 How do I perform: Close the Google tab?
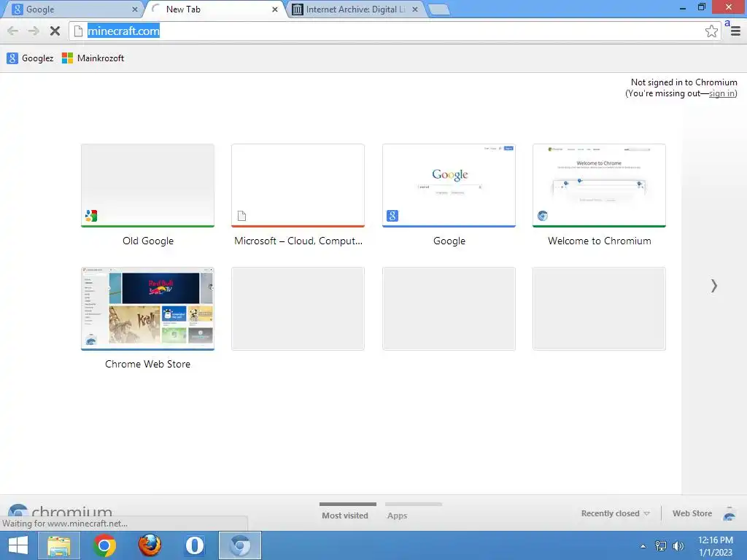[135, 9]
